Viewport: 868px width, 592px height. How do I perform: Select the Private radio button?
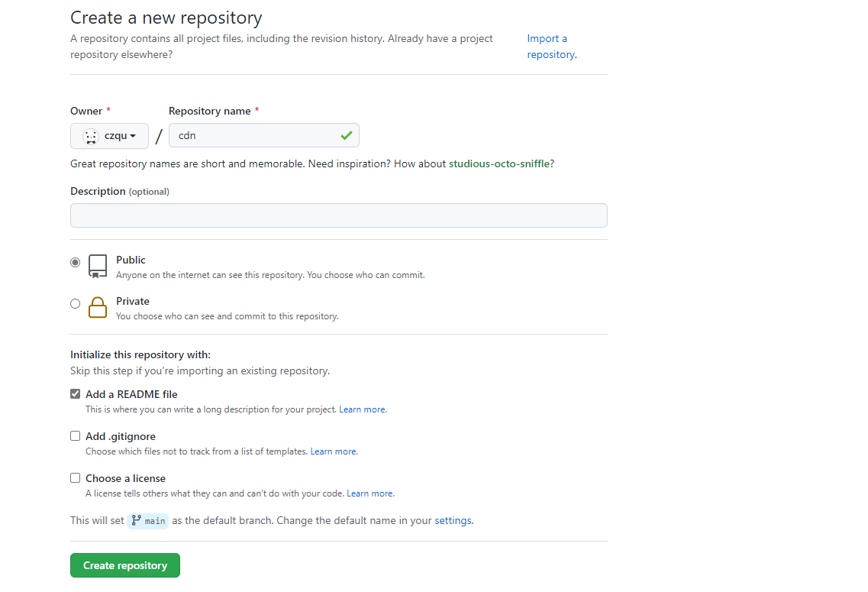click(75, 303)
